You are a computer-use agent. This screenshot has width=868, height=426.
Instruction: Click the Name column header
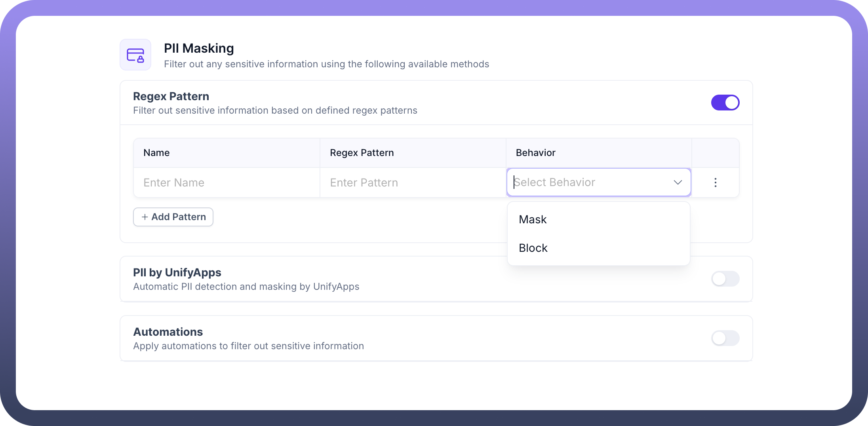coord(156,153)
